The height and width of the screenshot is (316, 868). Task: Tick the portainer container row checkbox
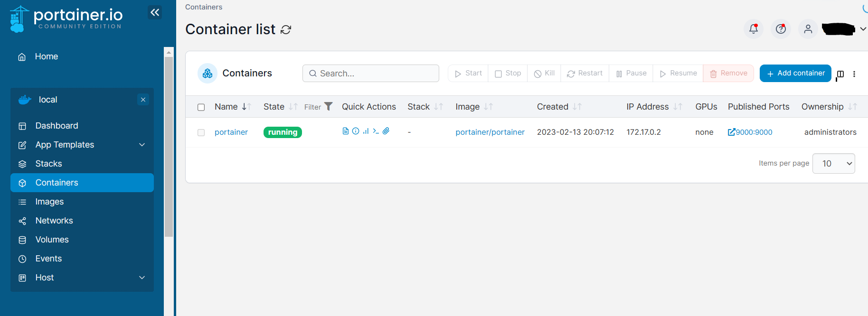[x=201, y=132]
